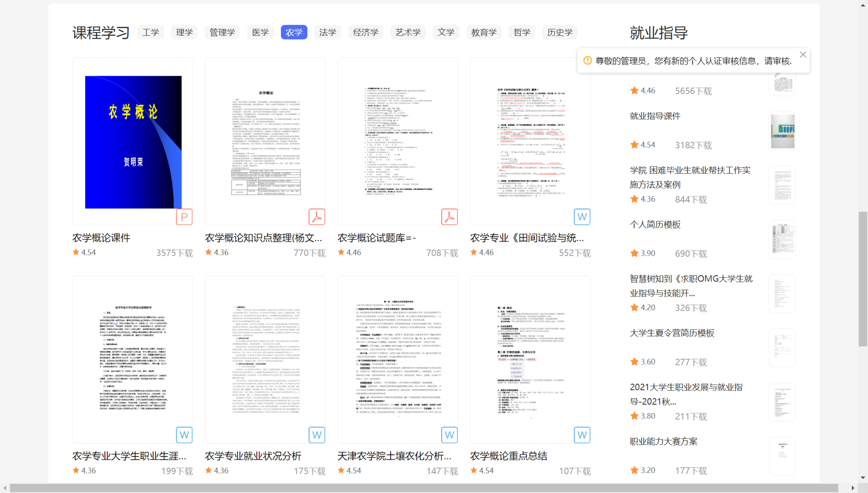Open 学院 困难毕业生就业帮扶工作实施方法及案例 link
This screenshot has width=868, height=493.
tap(690, 177)
